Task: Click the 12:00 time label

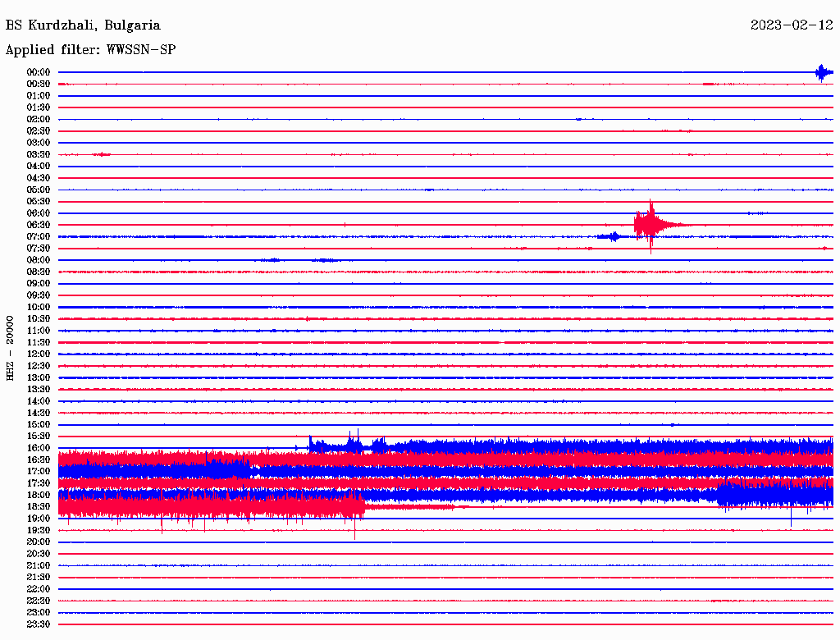Action: click(x=39, y=354)
